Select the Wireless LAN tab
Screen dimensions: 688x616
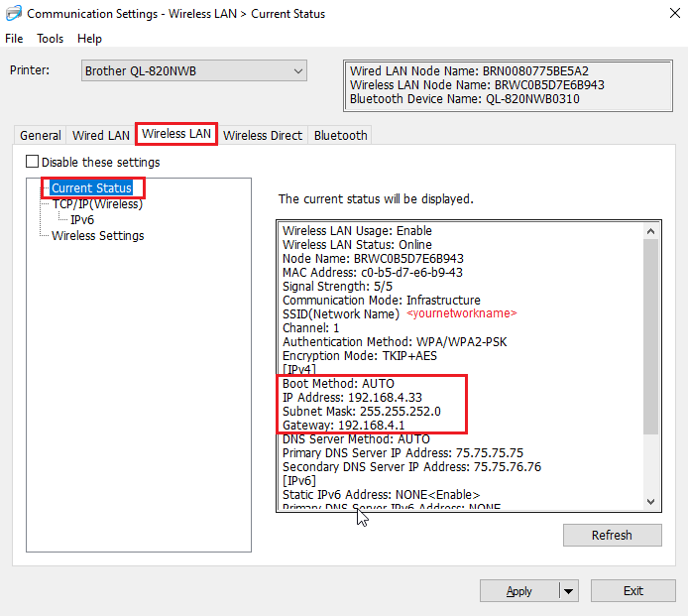pos(176,134)
